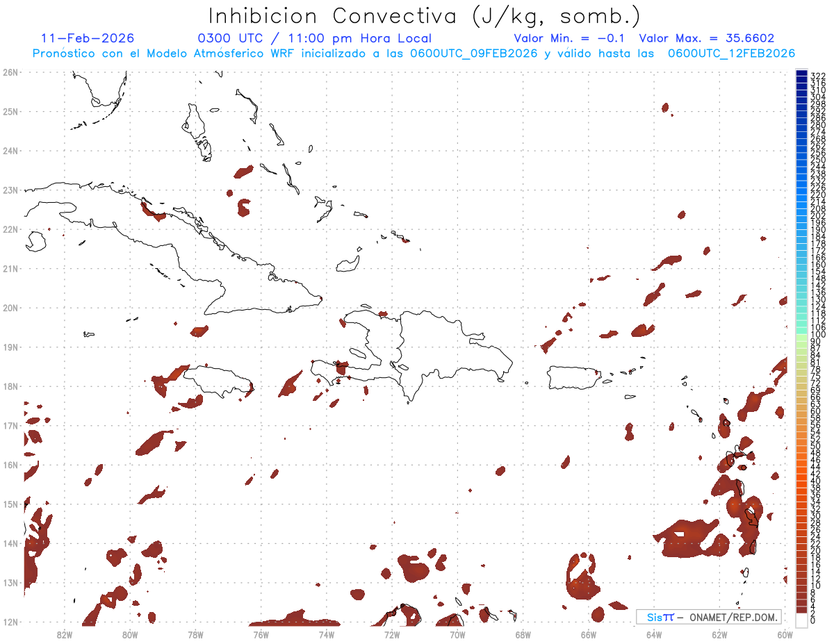The width and height of the screenshot is (834, 644).
Task: Click the "82W" longitude label
Action: (65, 634)
